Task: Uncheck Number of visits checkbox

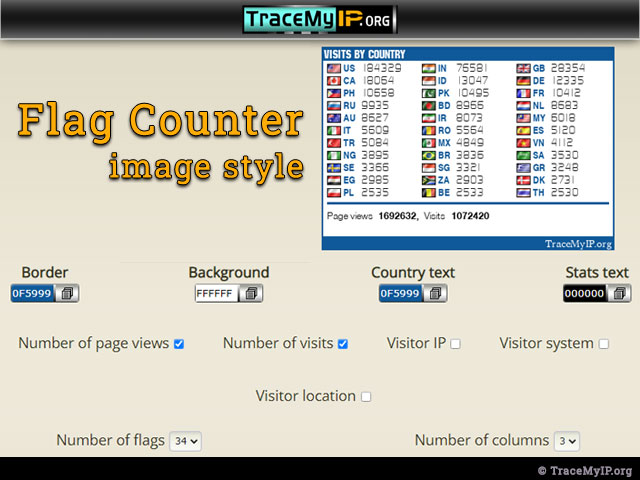Action: tap(343, 344)
